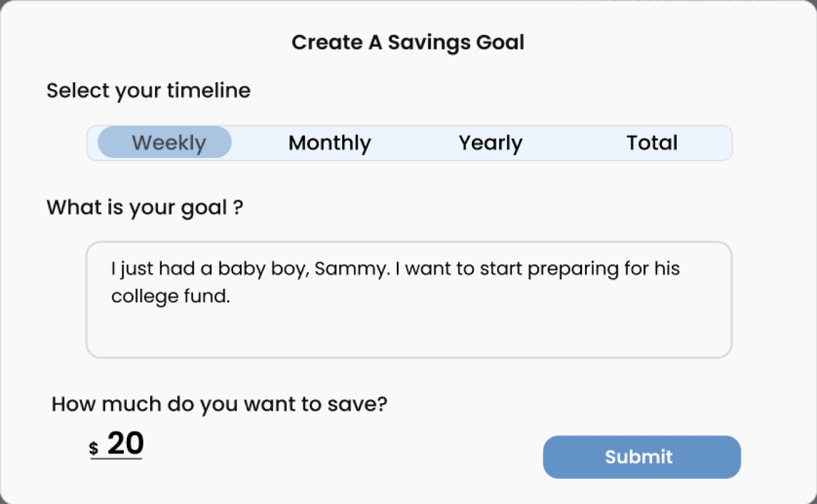817x504 pixels.
Task: Click the word save in the amount question
Action: 364,404
